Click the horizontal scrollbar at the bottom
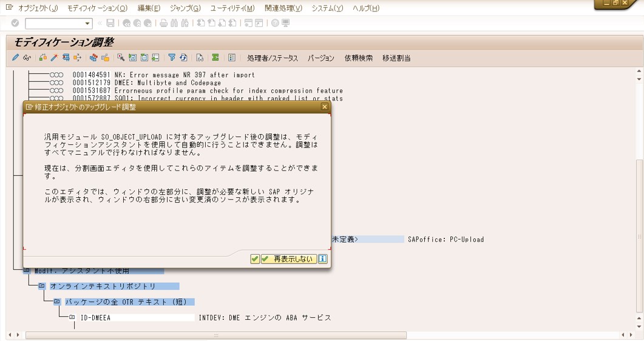Image resolution: width=644 pixels, height=341 pixels. [215, 335]
